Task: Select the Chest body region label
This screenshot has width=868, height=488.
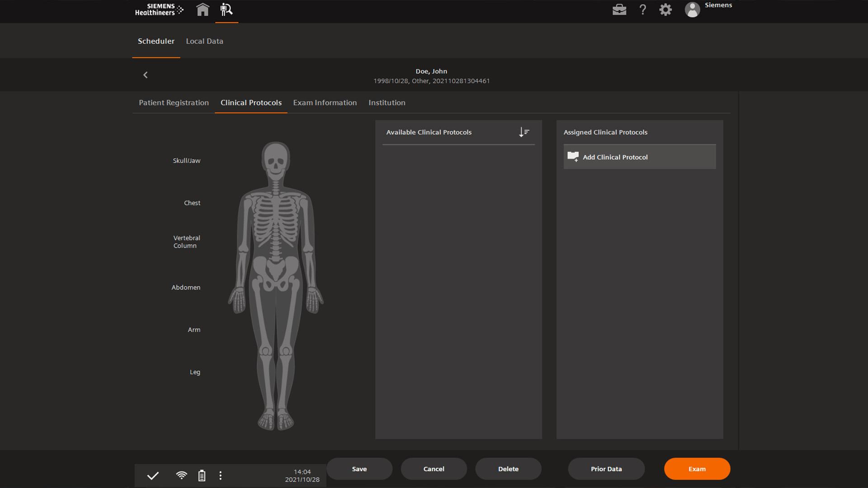Action: click(x=192, y=203)
